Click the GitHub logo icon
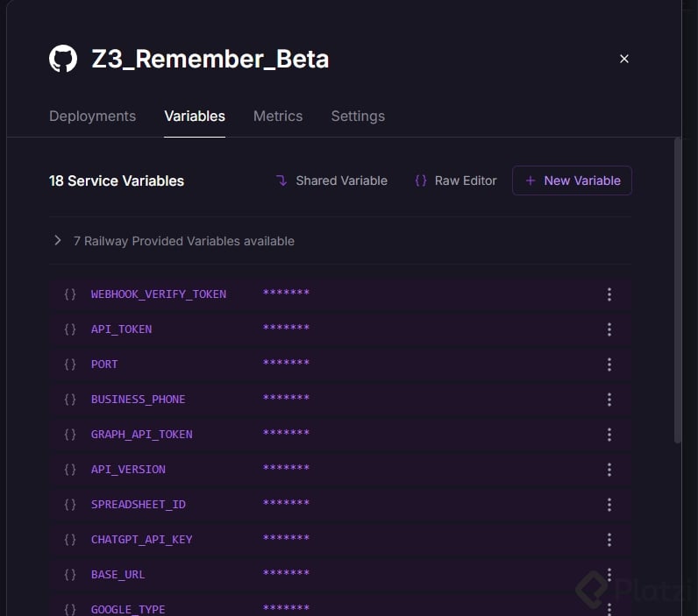Viewport: 698px width, 616px height. point(63,59)
